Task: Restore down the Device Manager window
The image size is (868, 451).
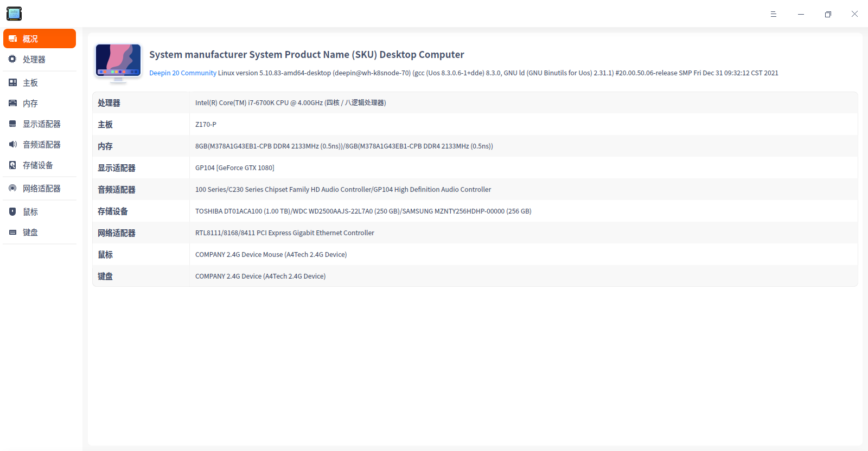Action: 828,14
